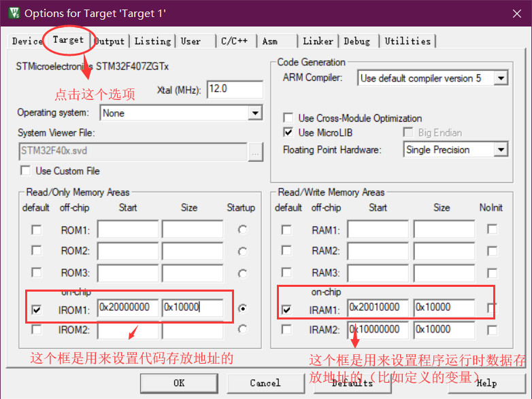Toggle the RAM3 NoInit checkbox
The width and height of the screenshot is (532, 399).
tap(492, 273)
